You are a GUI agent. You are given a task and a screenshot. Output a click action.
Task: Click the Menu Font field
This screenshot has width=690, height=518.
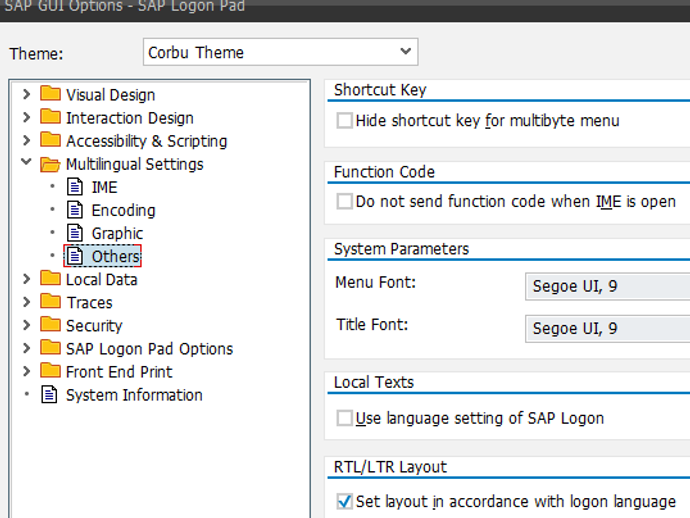(x=606, y=287)
